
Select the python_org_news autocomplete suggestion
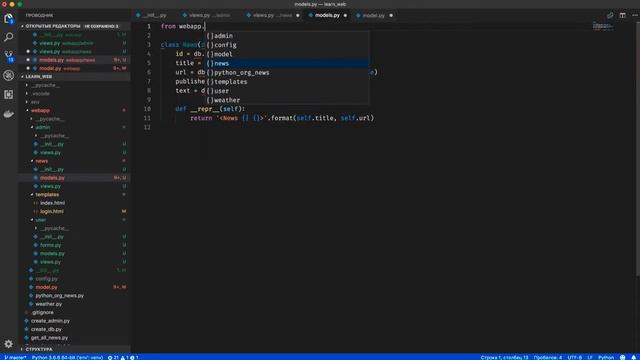tap(287, 73)
